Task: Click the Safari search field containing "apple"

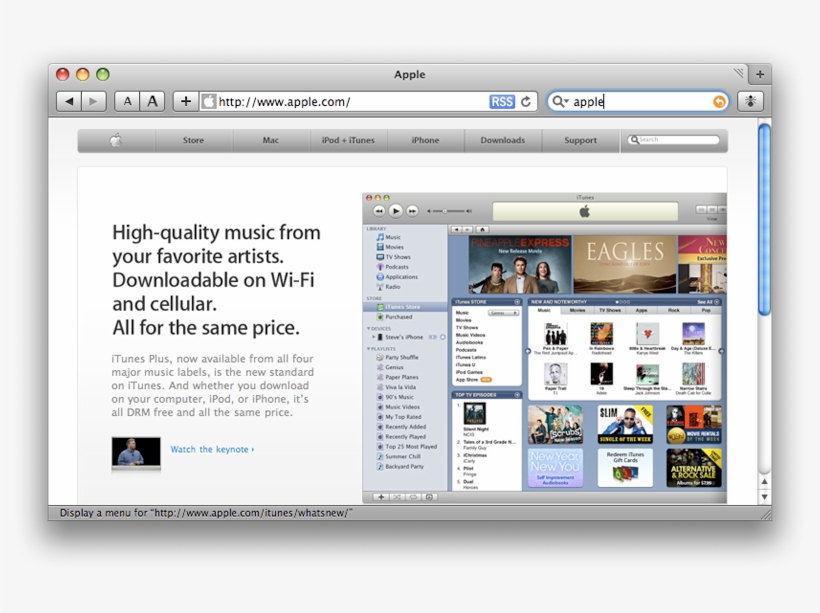Action: [639, 101]
